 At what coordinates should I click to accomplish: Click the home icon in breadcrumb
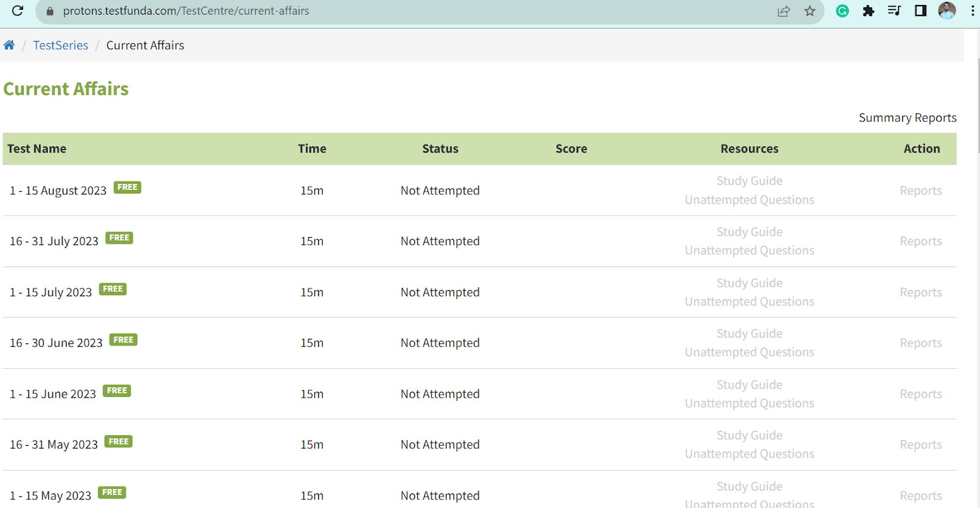9,45
